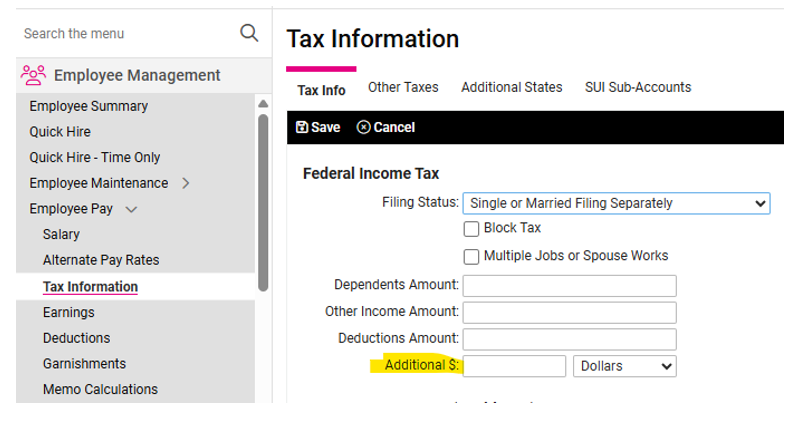Open the Filing Status dropdown
812x422 pixels.
tap(616, 203)
